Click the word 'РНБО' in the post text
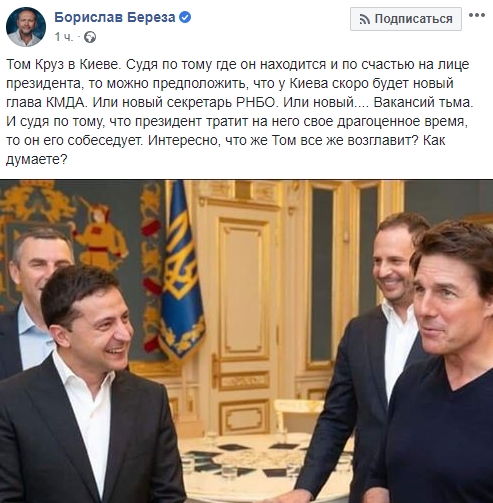The width and height of the screenshot is (493, 503). click(x=256, y=102)
